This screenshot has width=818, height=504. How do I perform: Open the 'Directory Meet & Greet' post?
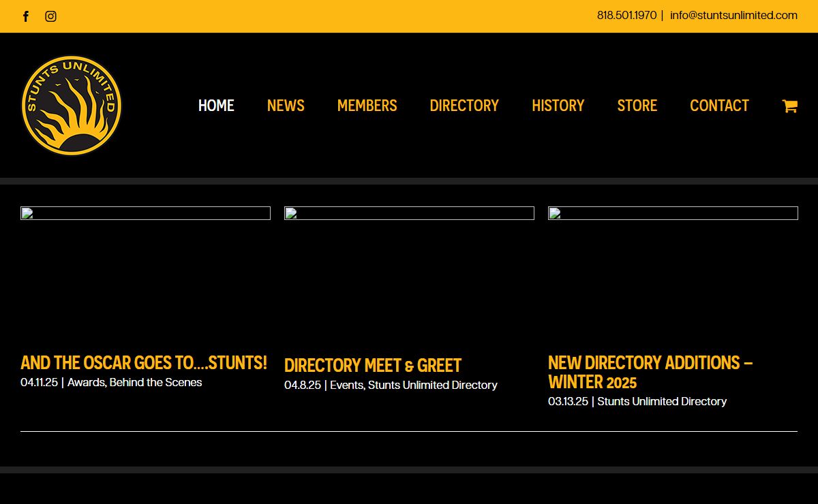click(x=373, y=365)
